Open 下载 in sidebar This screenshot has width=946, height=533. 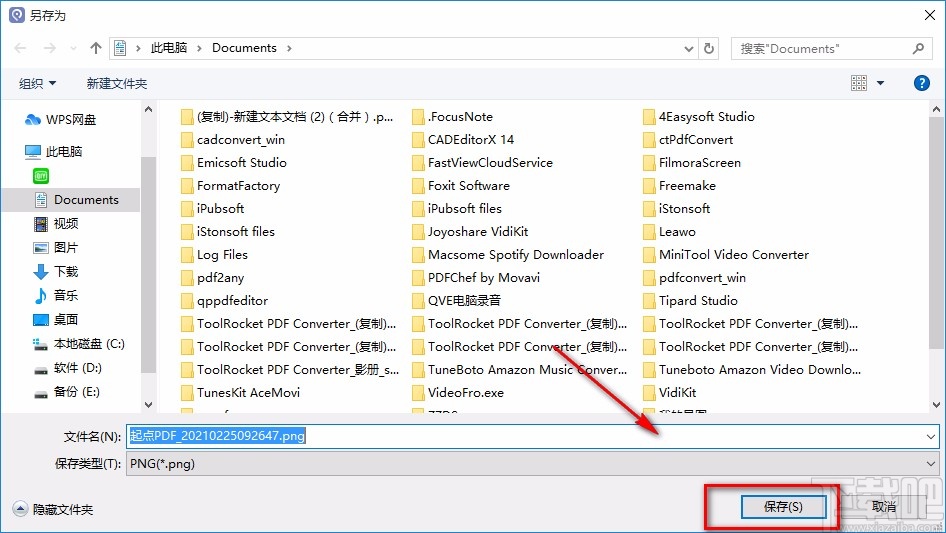tap(56, 272)
